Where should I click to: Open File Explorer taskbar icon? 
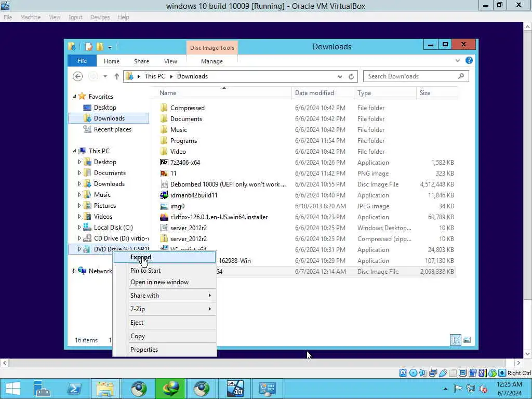[x=105, y=389]
